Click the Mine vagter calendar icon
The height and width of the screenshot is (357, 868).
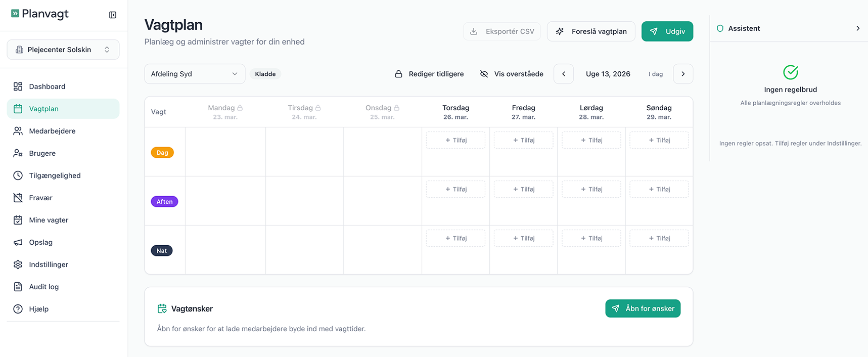[18, 220]
